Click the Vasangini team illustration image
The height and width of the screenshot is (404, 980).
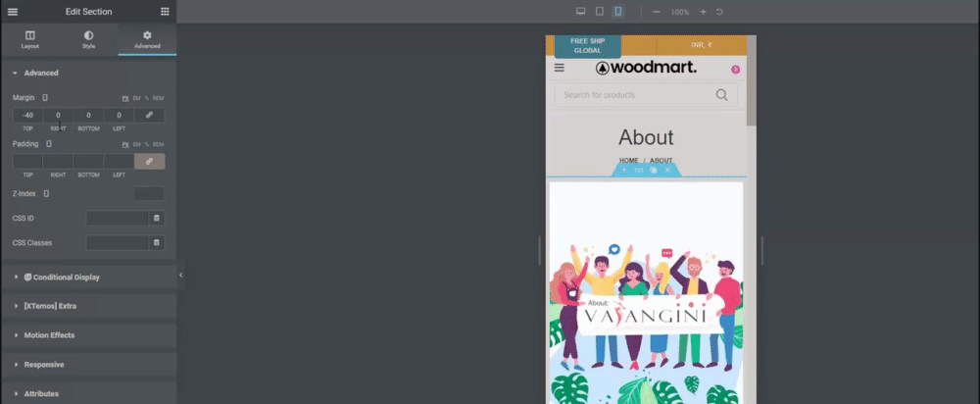646,292
